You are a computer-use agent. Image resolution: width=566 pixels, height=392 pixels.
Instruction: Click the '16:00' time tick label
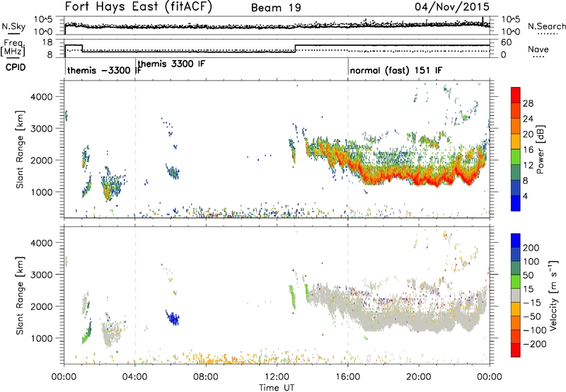pos(347,377)
